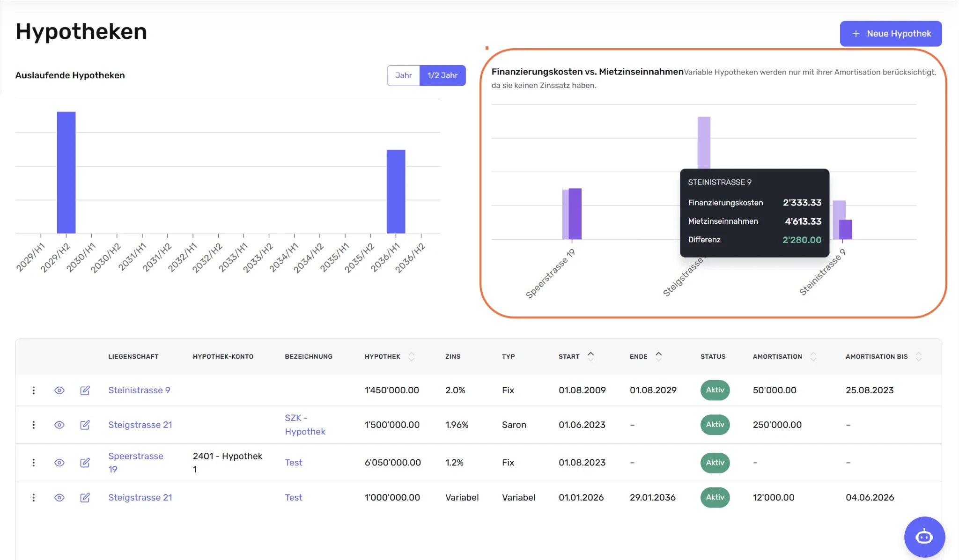The height and width of the screenshot is (560, 959).
Task: Open Test link in Speerstrasse 19 row
Action: point(294,463)
